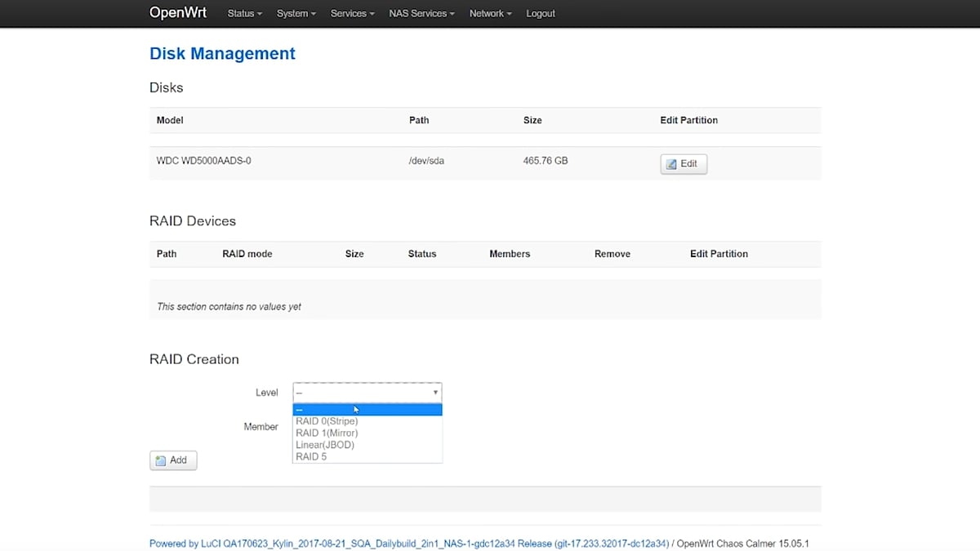Image resolution: width=980 pixels, height=551 pixels.
Task: Go to the OpenWrt home brand link
Action: pos(178,13)
